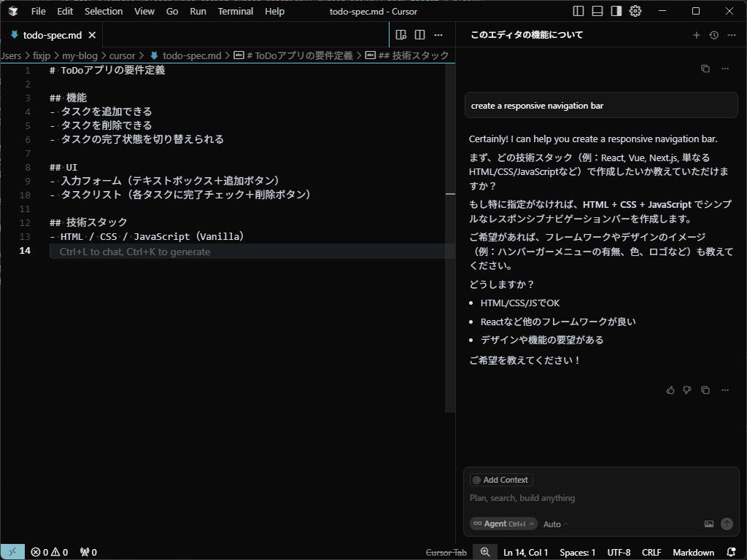
Task: Toggle the bottom panel layout button
Action: [597, 11]
